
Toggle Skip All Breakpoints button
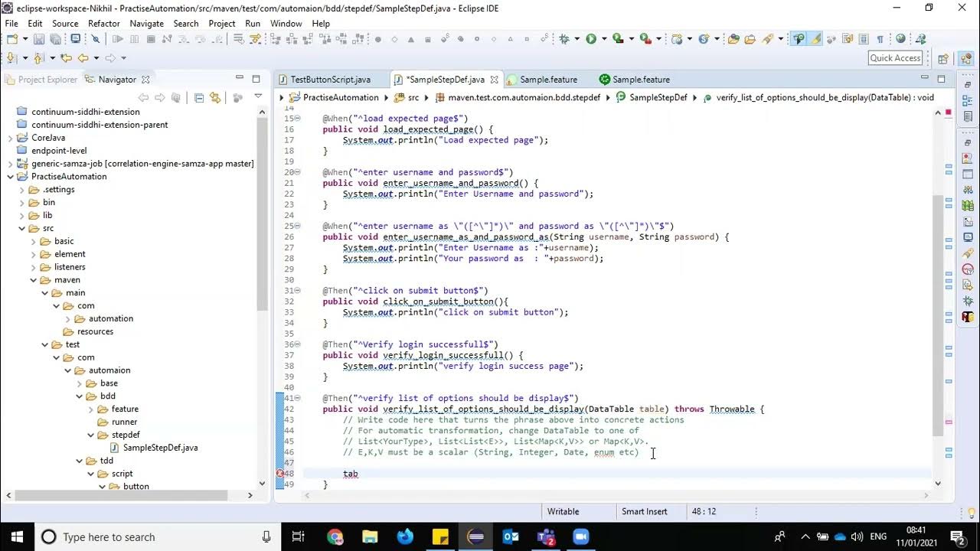point(96,39)
